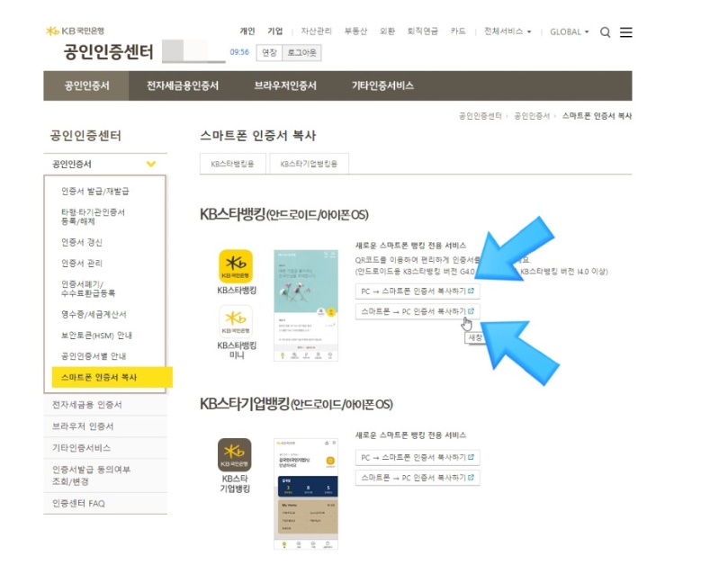The width and height of the screenshot is (728, 565).
Task: Open 타행·타기관인증서 등록/해제 in sidebar
Action: point(93,216)
